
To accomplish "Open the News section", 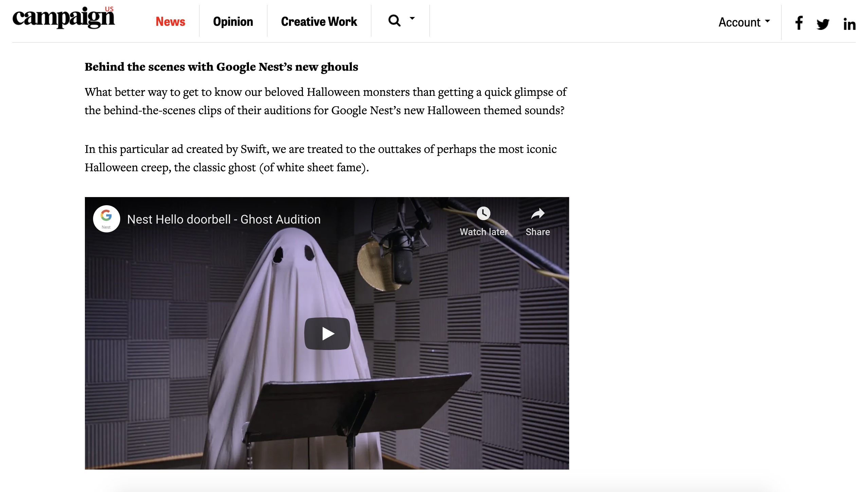I will tap(170, 21).
